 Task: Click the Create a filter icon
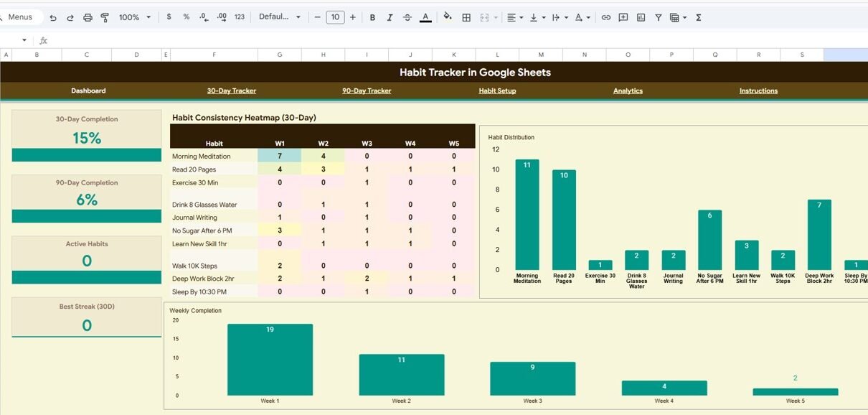tap(658, 17)
